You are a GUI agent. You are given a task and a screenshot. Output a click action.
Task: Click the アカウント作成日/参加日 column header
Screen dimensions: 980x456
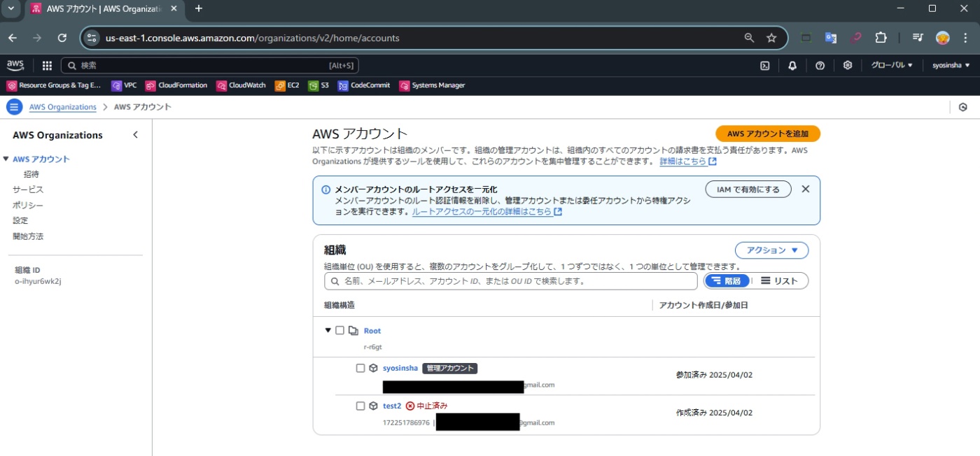coord(704,305)
